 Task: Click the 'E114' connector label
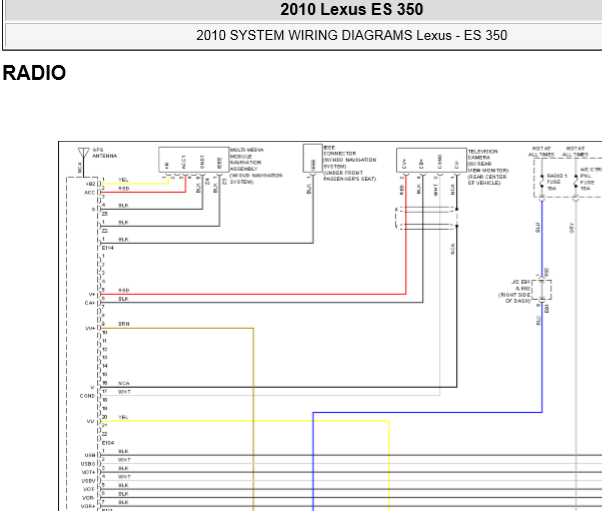tap(108, 248)
